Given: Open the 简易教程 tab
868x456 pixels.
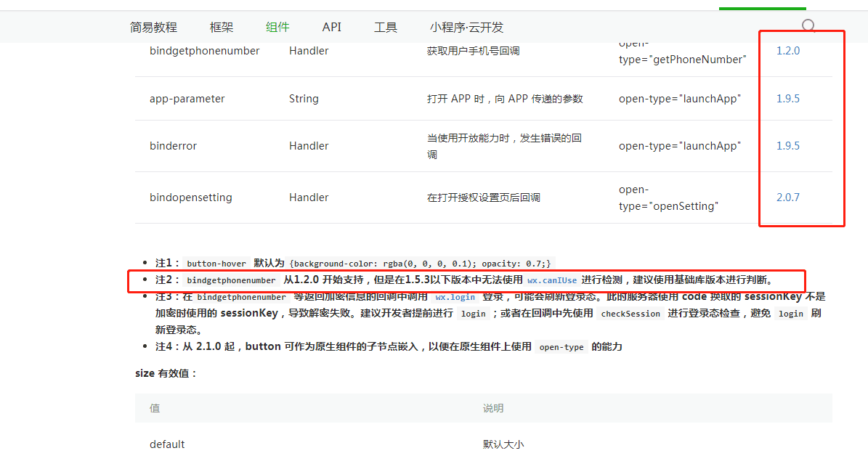Looking at the screenshot, I should [153, 27].
